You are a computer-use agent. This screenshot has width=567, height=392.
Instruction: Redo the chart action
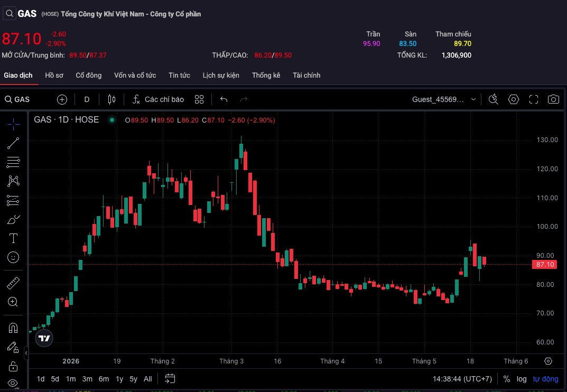click(244, 99)
